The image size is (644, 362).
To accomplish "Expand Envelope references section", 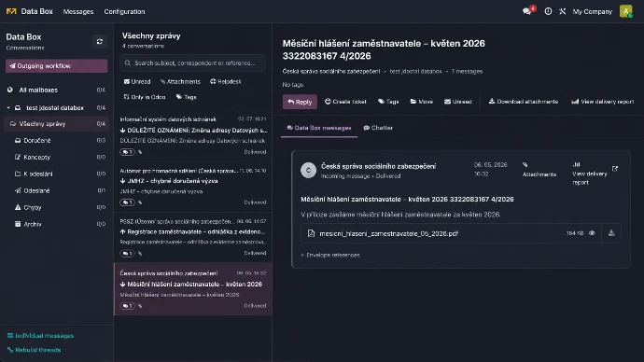I will [x=330, y=255].
